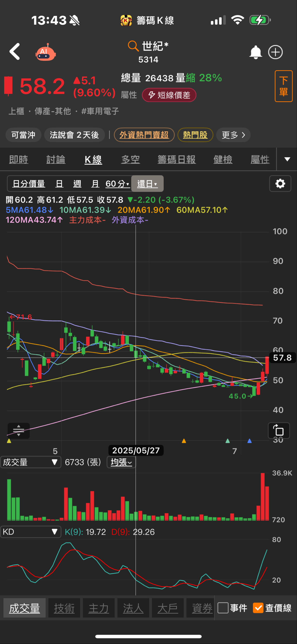This screenshot has height=644, width=297.
Task: Select bottom 法人 tab
Action: pyautogui.click(x=133, y=608)
